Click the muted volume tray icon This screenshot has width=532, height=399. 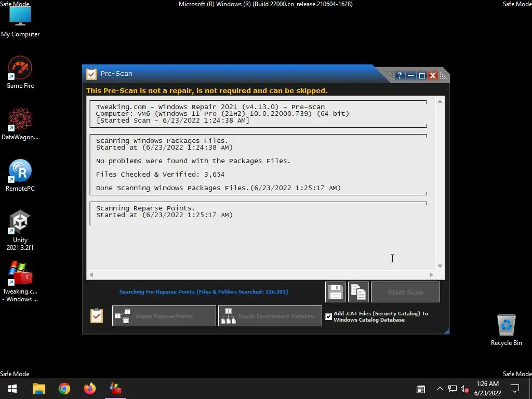(x=464, y=389)
